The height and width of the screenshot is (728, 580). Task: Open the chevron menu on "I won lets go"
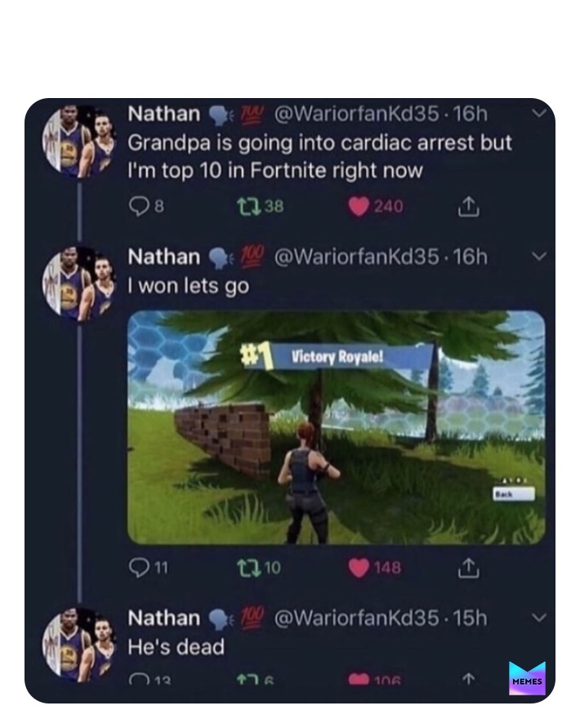tap(538, 257)
